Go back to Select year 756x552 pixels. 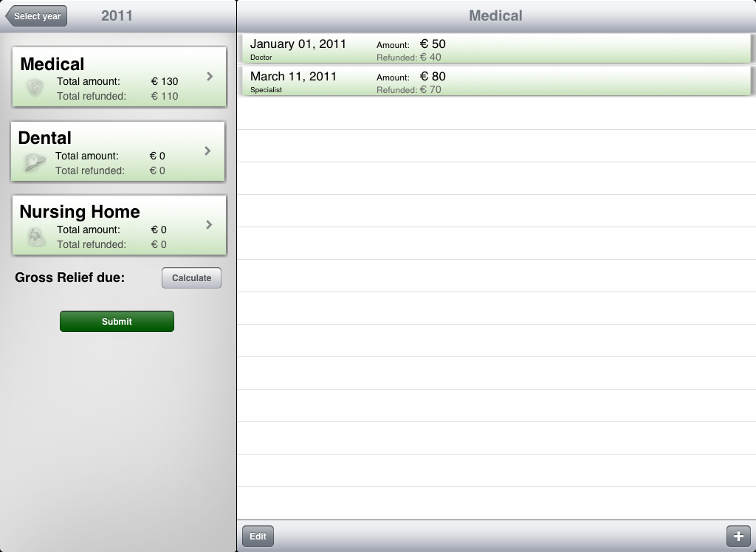tap(36, 16)
